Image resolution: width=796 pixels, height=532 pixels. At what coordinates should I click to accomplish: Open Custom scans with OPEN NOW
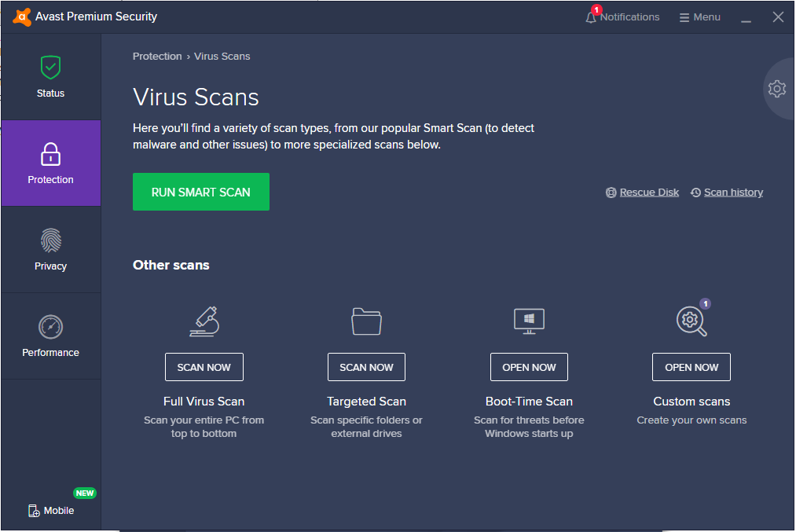click(691, 367)
